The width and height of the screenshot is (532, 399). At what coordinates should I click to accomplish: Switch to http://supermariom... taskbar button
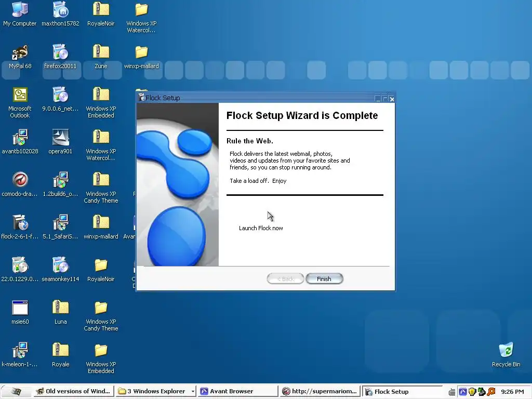(320, 391)
